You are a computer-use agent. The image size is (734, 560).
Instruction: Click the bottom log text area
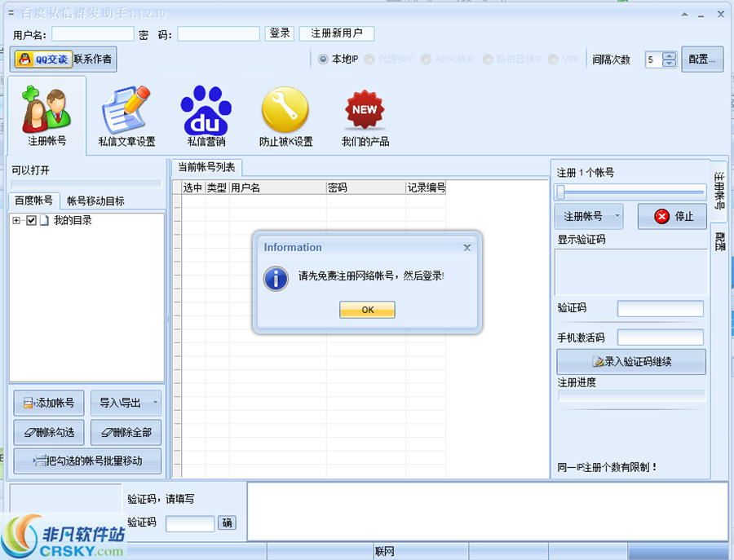pos(488,512)
